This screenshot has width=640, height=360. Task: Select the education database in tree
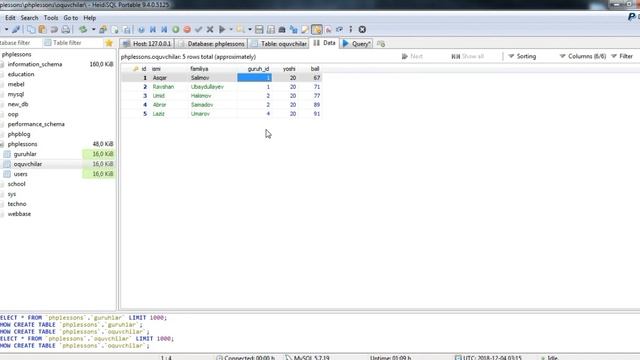coord(21,74)
